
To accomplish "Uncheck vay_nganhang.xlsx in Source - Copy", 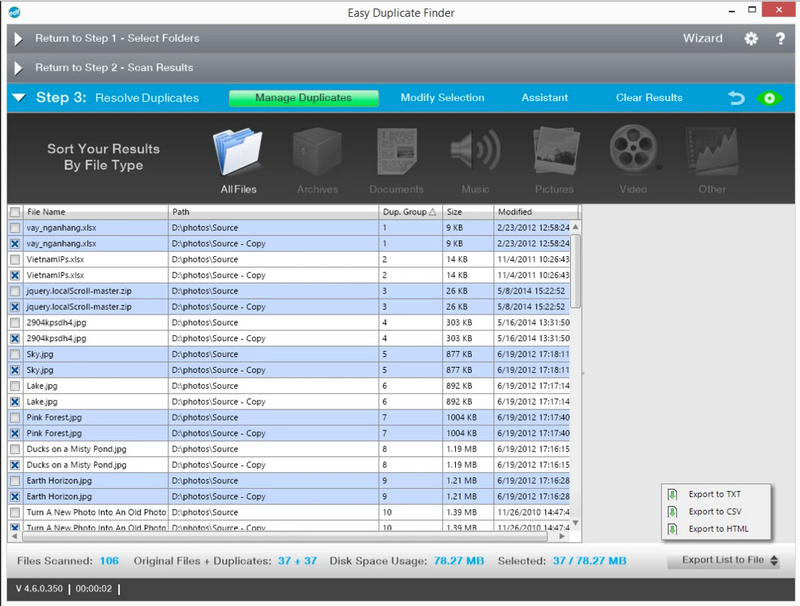I will [x=15, y=244].
